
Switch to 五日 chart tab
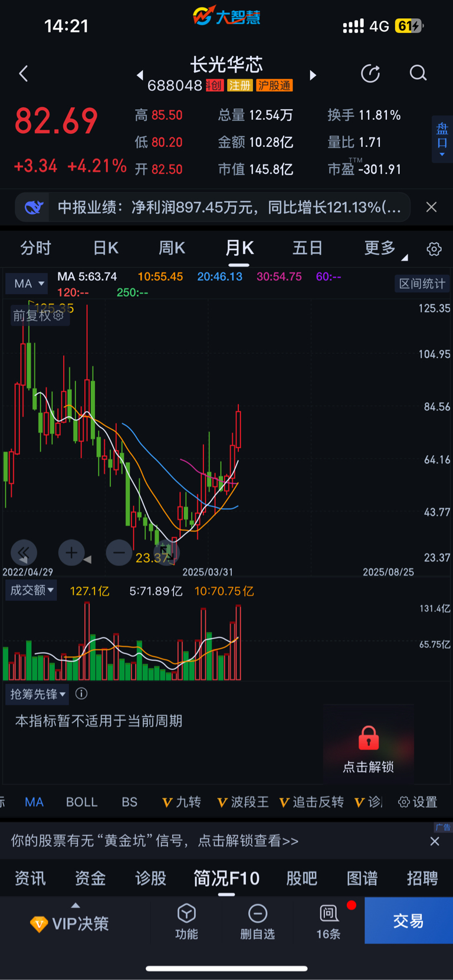(307, 248)
